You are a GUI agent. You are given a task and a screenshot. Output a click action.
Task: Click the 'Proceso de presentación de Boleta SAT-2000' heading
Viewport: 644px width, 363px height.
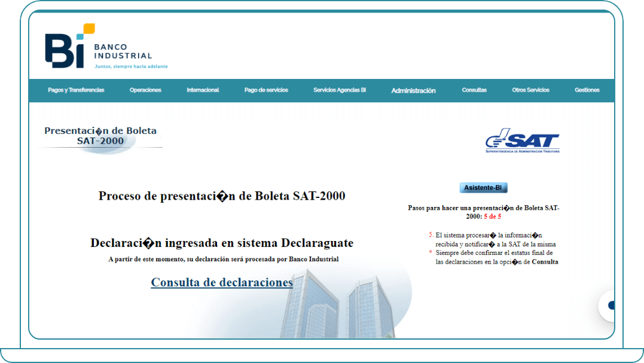coord(222,196)
